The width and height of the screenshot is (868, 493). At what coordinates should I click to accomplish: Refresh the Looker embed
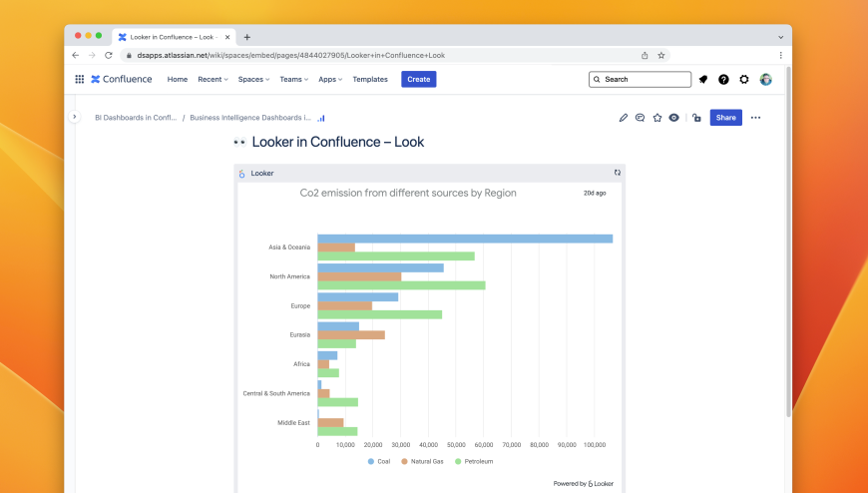(618, 173)
